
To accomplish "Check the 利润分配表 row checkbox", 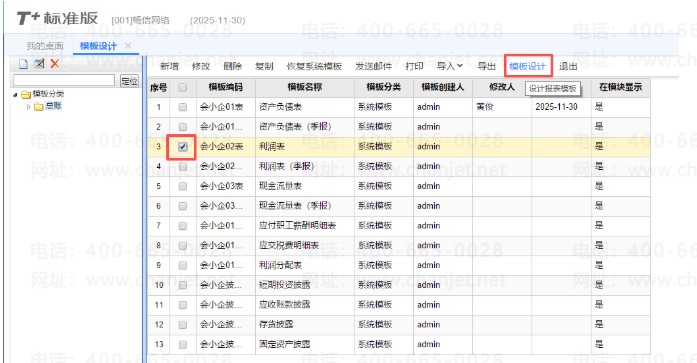I will (183, 265).
